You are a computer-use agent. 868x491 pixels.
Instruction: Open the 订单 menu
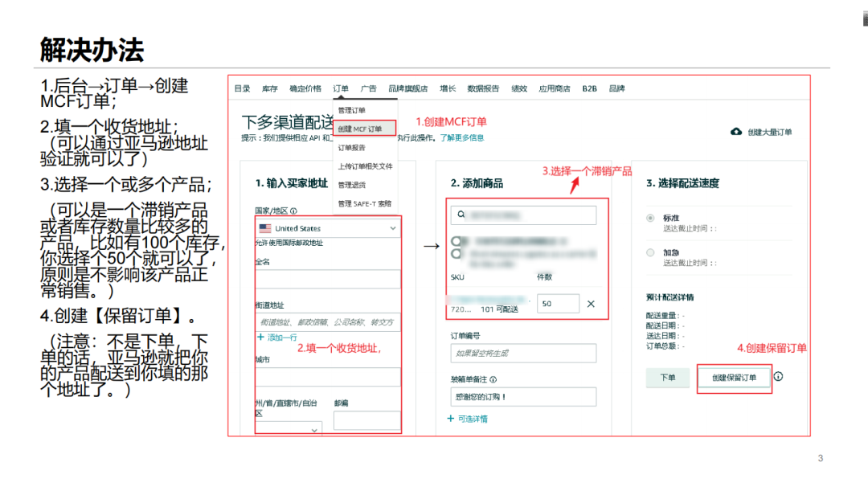pyautogui.click(x=341, y=88)
